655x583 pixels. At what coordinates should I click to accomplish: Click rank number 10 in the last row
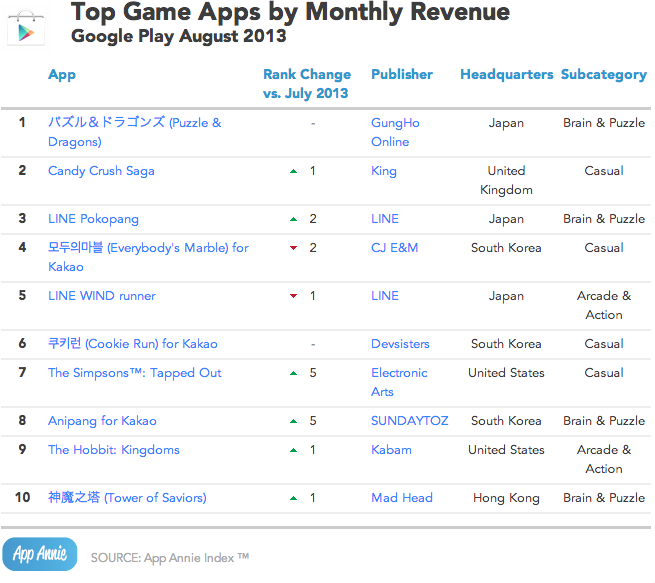tap(23, 497)
